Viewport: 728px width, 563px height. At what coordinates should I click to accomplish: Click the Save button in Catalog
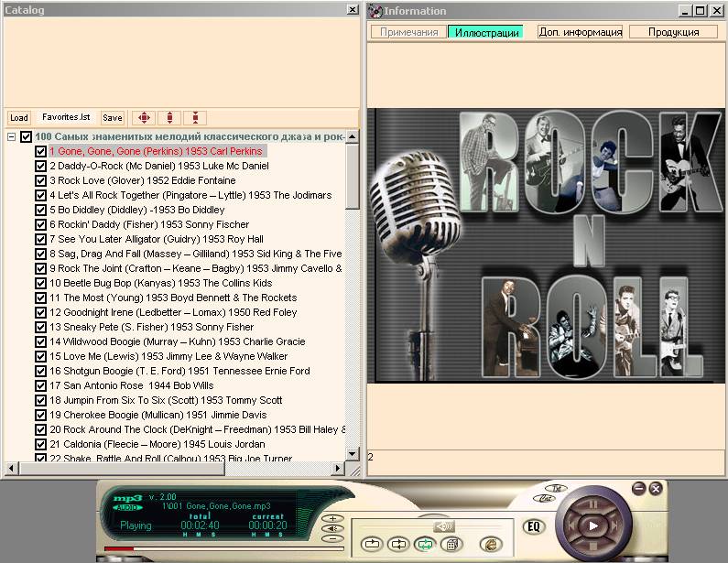click(x=113, y=118)
